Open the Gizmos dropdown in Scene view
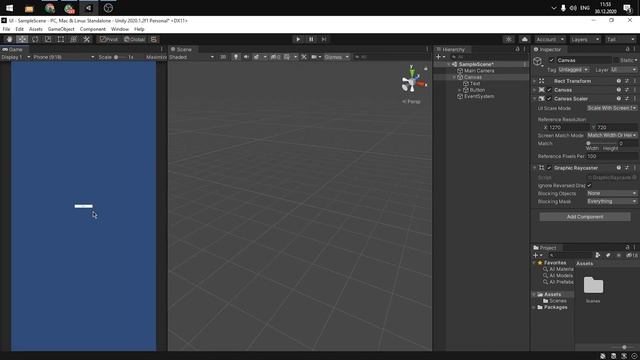Screen dimensions: 640x360 click(x=336, y=57)
